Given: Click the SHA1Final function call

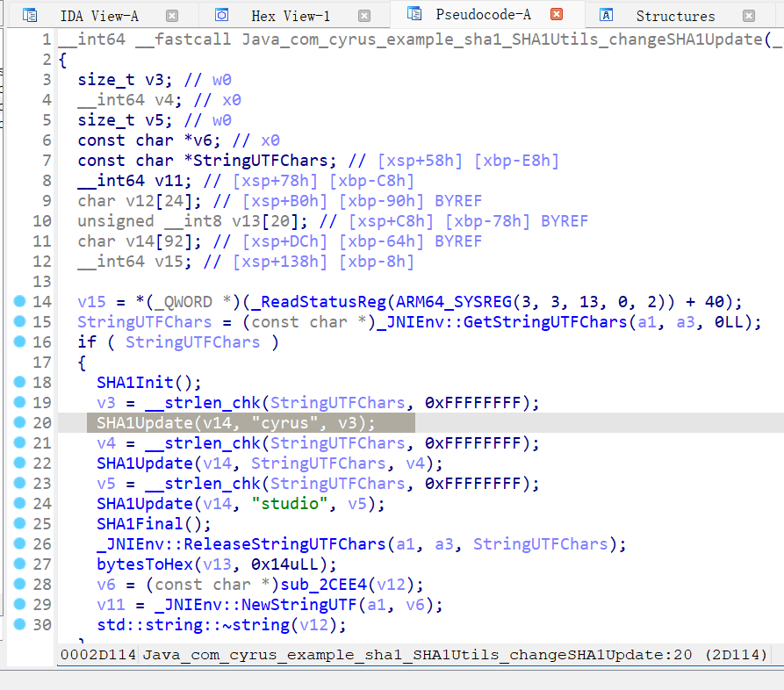Looking at the screenshot, I should pyautogui.click(x=140, y=524).
